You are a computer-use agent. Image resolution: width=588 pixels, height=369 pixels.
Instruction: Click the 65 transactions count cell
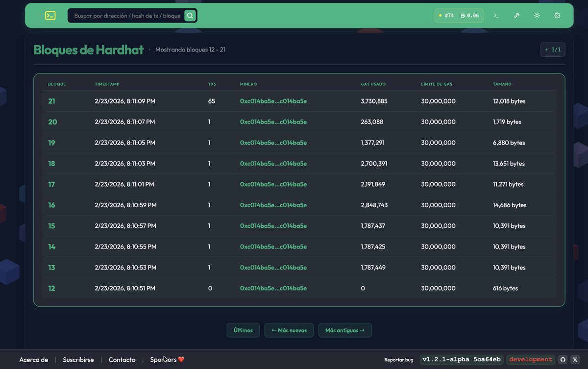[x=212, y=101]
